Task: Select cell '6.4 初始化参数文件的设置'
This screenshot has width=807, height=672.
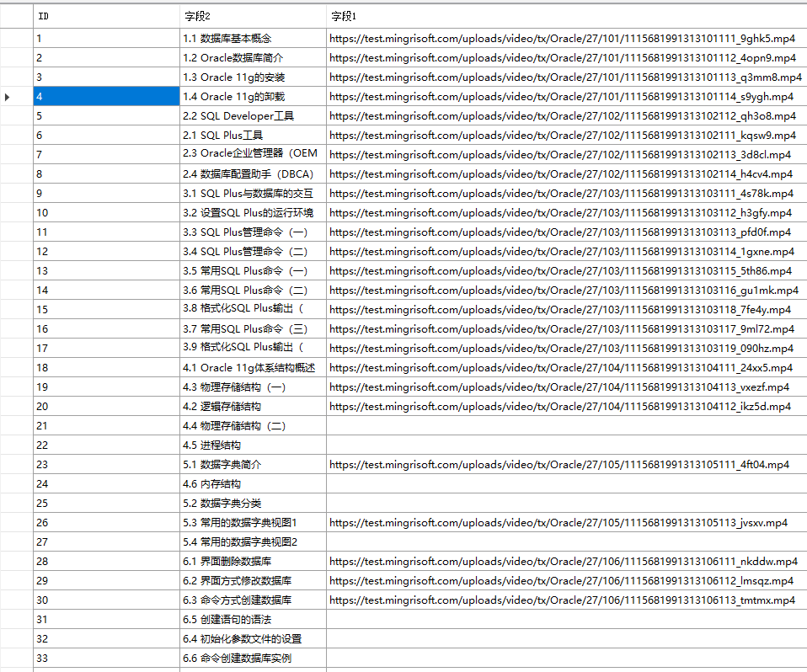Action: tap(253, 639)
